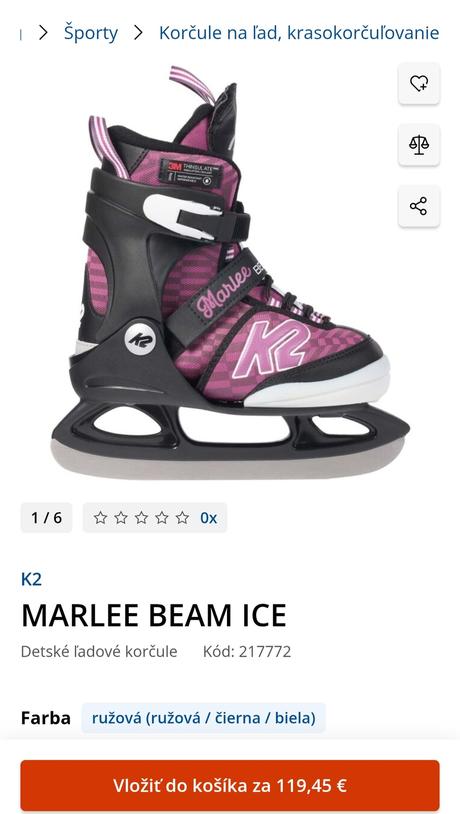The height and width of the screenshot is (814, 460).
Task: Select the fifth rating star
Action: click(x=182, y=518)
